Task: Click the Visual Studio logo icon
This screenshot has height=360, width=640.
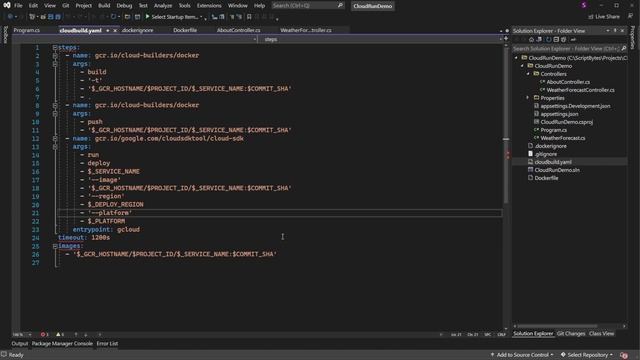Action: tap(7, 5)
